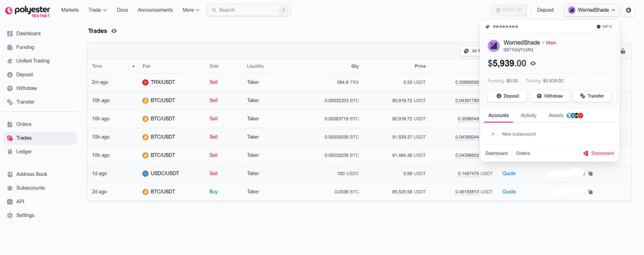This screenshot has width=644, height=255.
Task: Click the Subaccounts sidebar icon
Action: click(10, 188)
